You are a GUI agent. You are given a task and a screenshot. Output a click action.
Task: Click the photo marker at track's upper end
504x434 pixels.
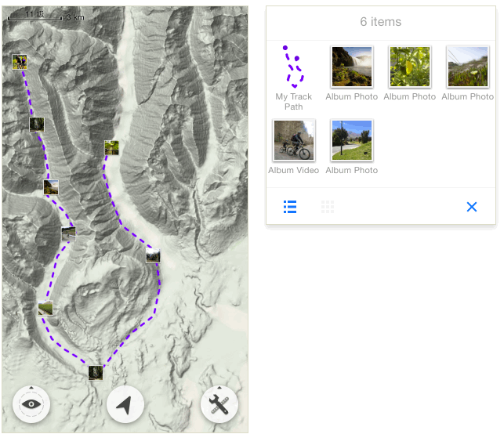click(112, 147)
